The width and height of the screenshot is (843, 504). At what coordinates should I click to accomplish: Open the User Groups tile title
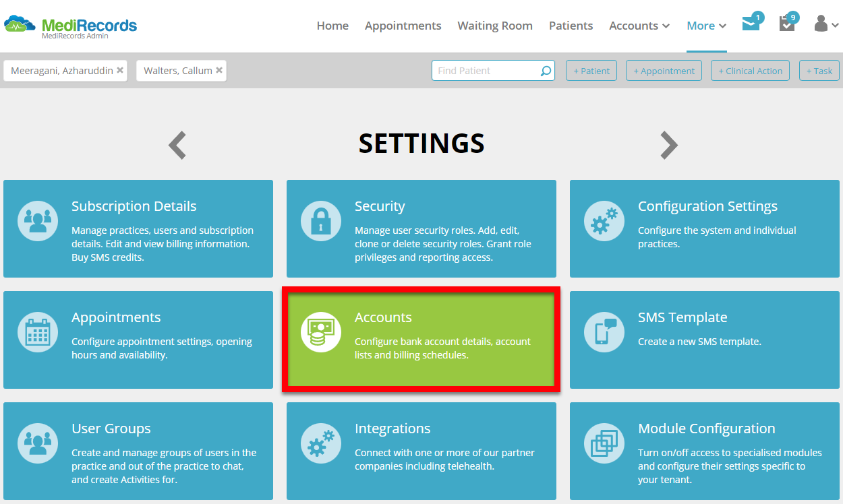(x=111, y=429)
